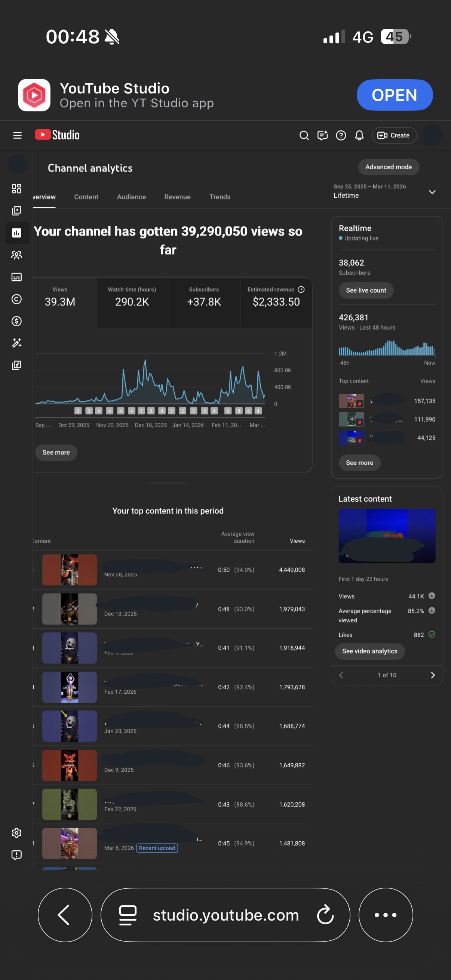
Task: Go to next latest content item
Action: click(x=432, y=675)
